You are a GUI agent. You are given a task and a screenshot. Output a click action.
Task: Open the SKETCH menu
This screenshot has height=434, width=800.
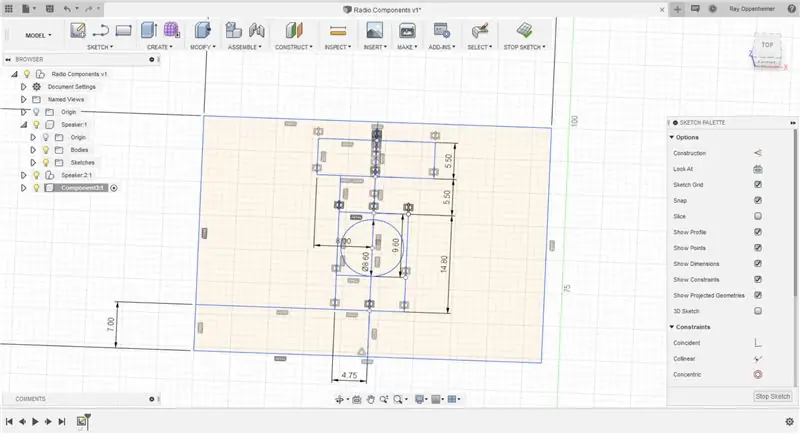100,47
